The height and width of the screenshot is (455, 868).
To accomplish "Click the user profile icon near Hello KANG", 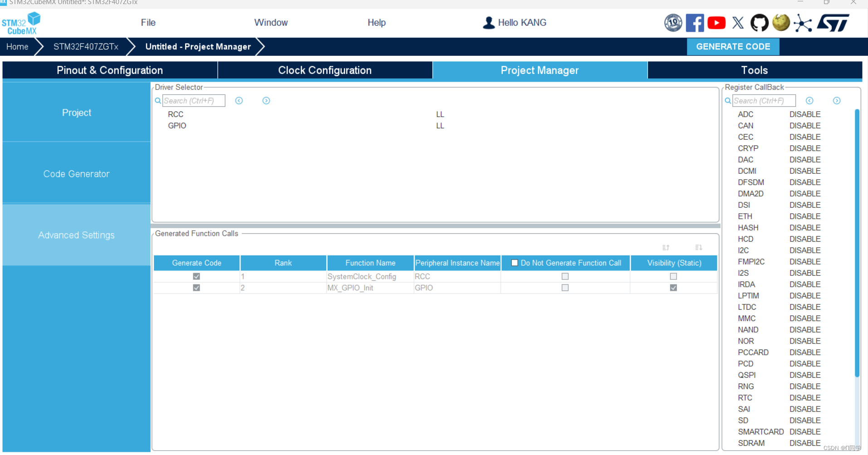I will [489, 23].
